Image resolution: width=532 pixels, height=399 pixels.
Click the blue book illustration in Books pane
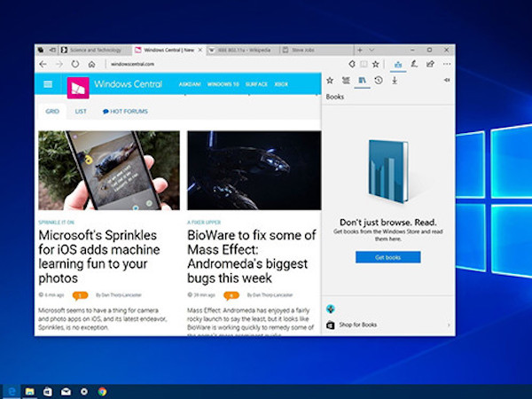[x=388, y=171]
